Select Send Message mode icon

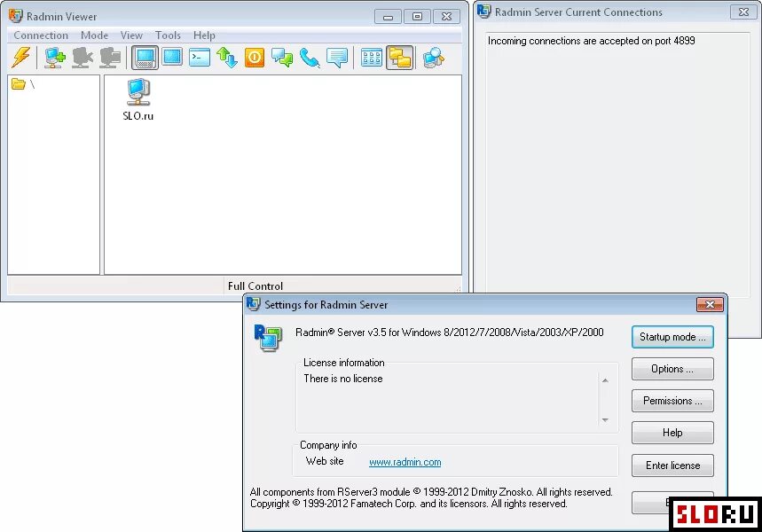(x=337, y=58)
